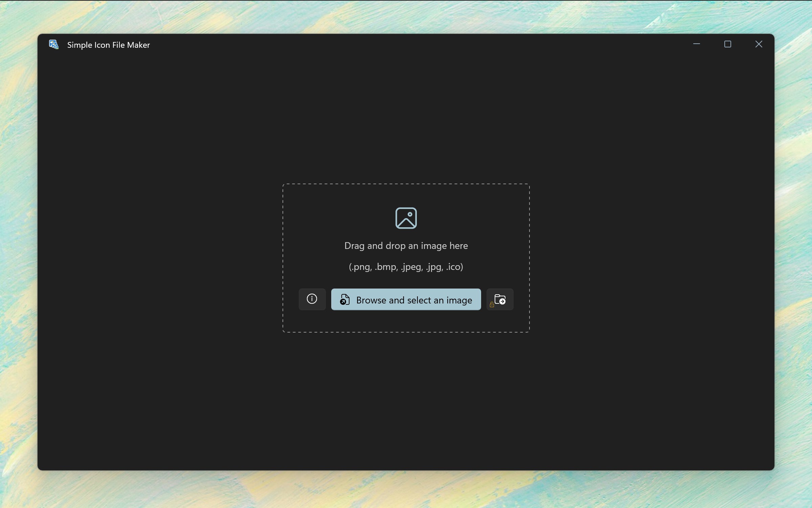Screen dimensions: 812x508
Task: Click the folder with arrow icon
Action: [500, 299]
